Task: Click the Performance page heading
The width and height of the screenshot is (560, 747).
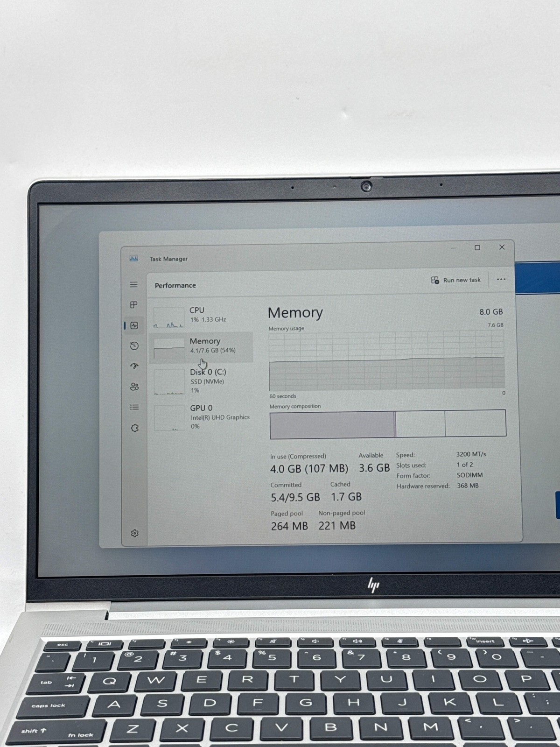Action: pyautogui.click(x=175, y=285)
